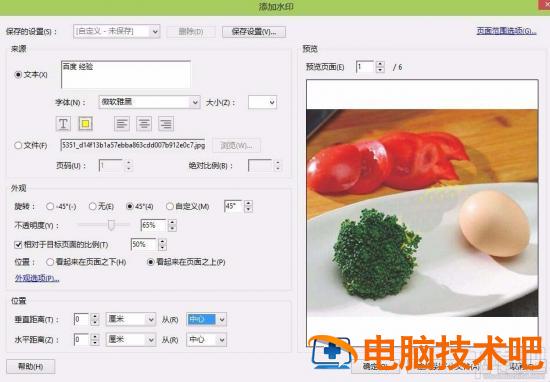Click the 保存设置(V)... button
550x382 pixels.
click(254, 32)
